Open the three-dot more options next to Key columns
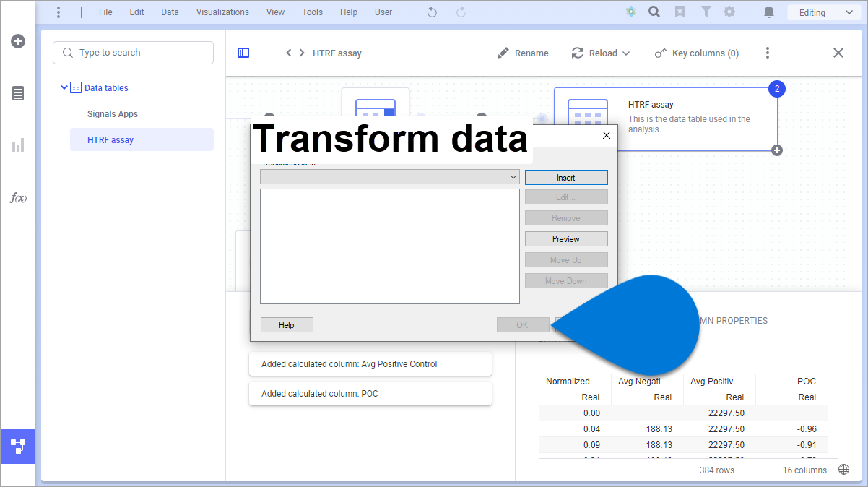Viewport: 868px width, 487px height. pos(768,53)
